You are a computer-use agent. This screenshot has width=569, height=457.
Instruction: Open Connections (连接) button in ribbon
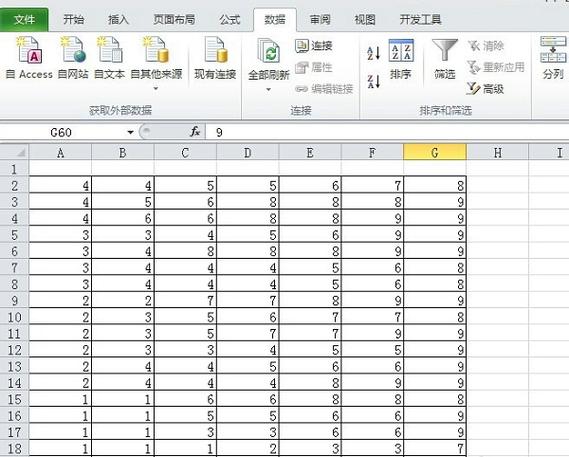point(314,46)
